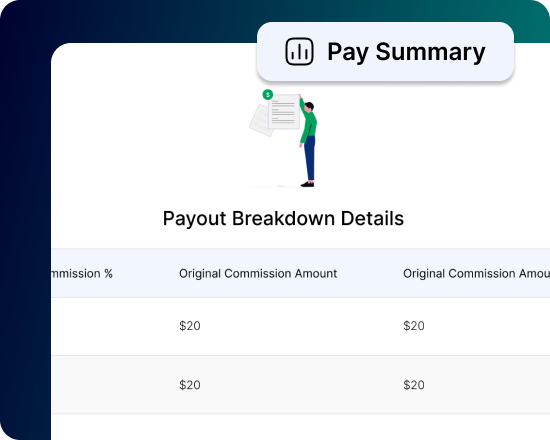
Task: Select first row $20 under cut-off header
Action: (x=414, y=326)
